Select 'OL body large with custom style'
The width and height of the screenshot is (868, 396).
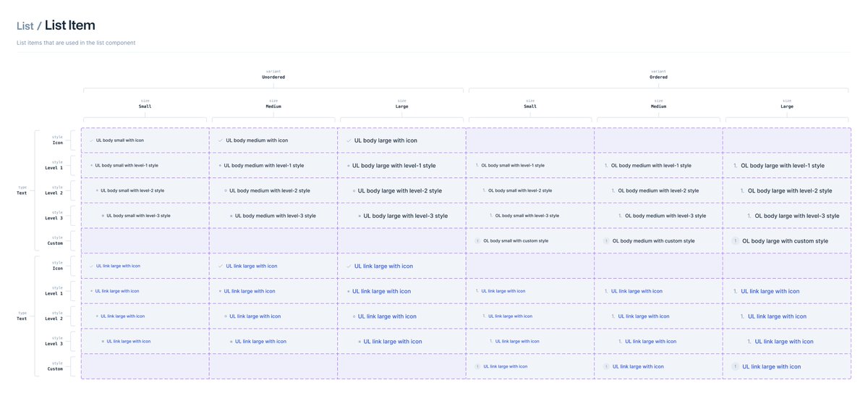[785, 241]
